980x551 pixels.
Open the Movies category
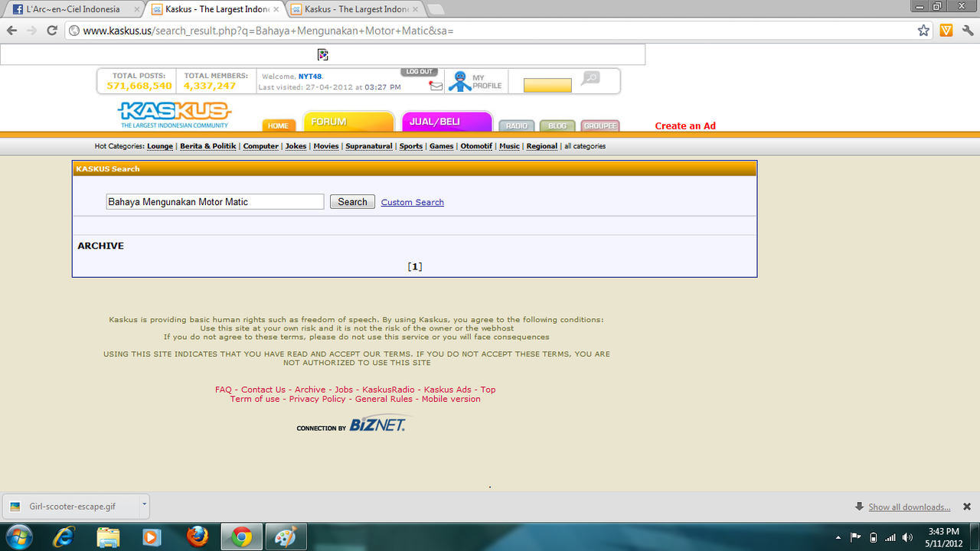coord(326,146)
